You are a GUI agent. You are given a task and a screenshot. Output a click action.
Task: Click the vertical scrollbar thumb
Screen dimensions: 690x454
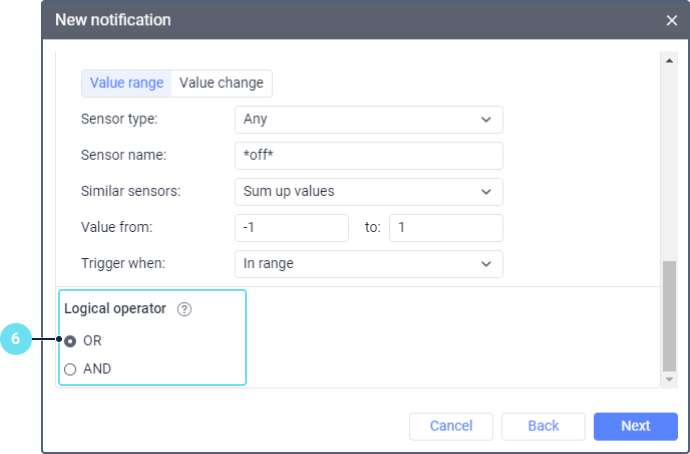669,315
